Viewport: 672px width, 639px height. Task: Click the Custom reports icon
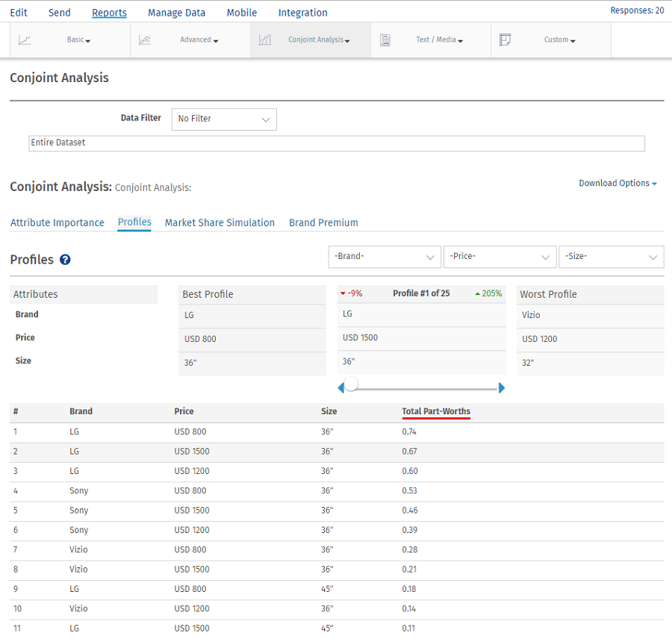pyautogui.click(x=505, y=40)
